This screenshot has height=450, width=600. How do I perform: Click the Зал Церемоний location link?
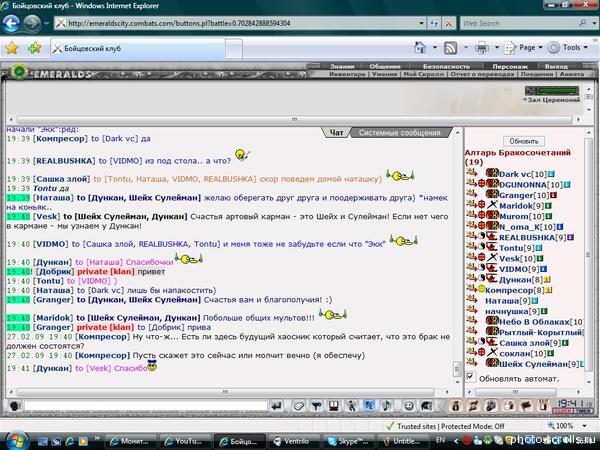(x=554, y=100)
